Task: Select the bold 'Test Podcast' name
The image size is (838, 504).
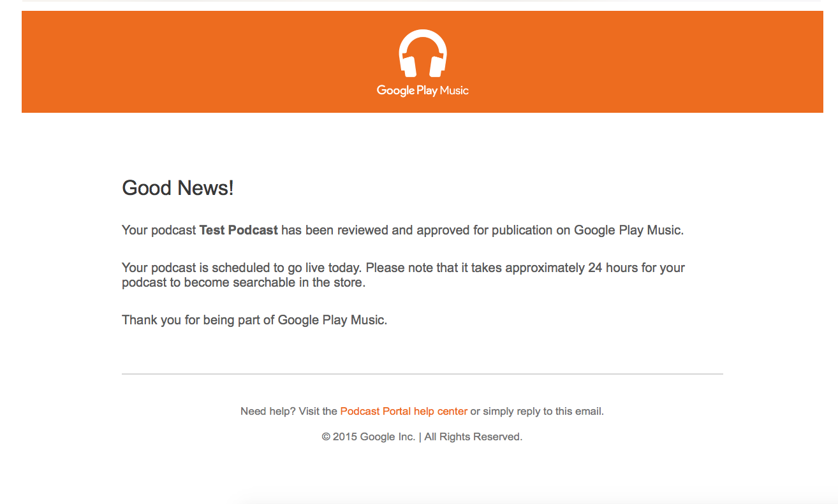Action: tap(239, 230)
